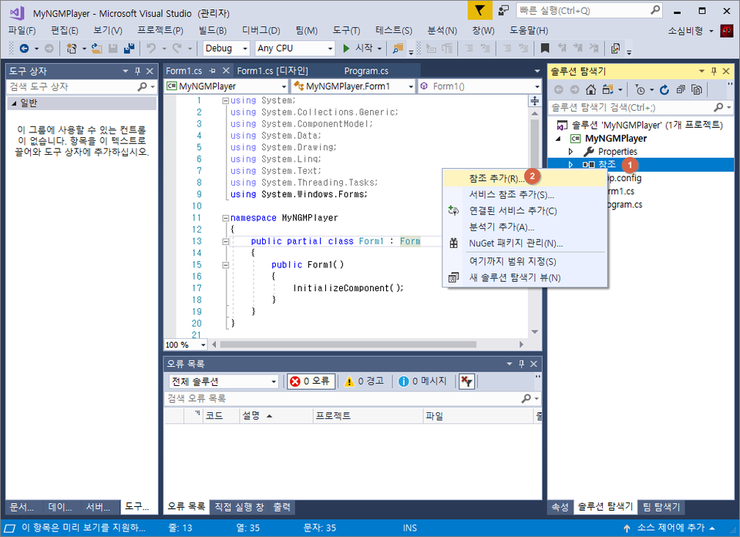Toggle the 0 경고 warnings filter
This screenshot has height=537, width=740.
pos(364,381)
